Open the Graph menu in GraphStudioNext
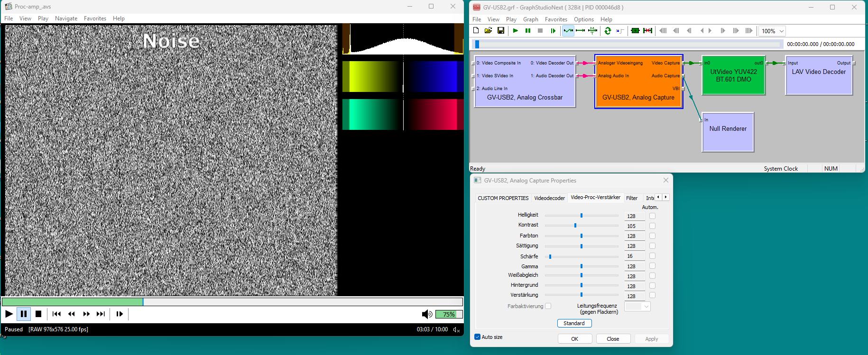Viewport: 868px width, 355px height. 530,19
